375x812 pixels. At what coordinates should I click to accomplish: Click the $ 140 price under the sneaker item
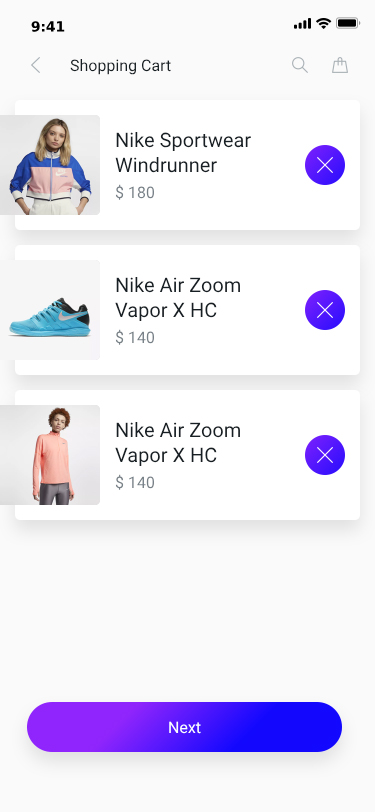coord(135,338)
